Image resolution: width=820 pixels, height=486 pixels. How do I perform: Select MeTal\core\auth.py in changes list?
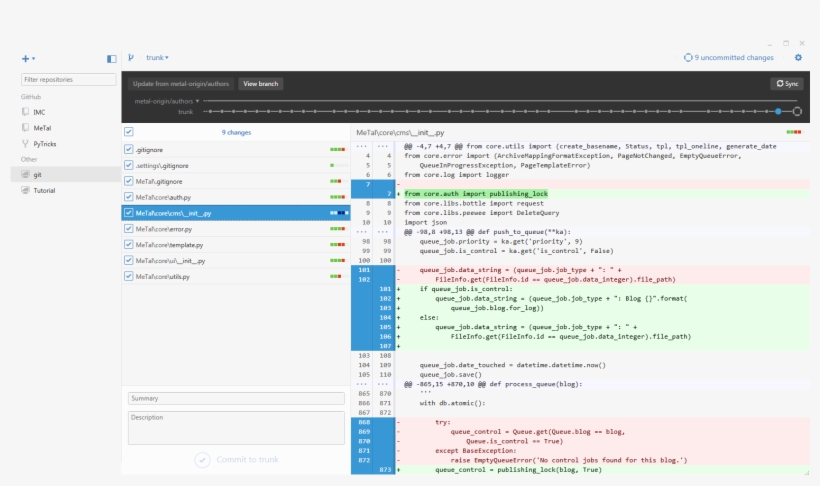pos(236,197)
